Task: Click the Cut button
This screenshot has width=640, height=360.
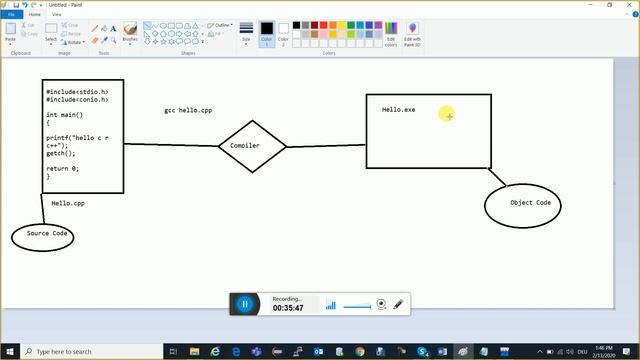Action: coord(28,25)
